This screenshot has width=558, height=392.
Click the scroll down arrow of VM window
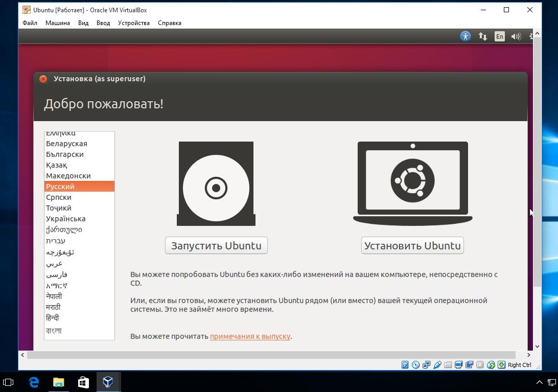538,346
